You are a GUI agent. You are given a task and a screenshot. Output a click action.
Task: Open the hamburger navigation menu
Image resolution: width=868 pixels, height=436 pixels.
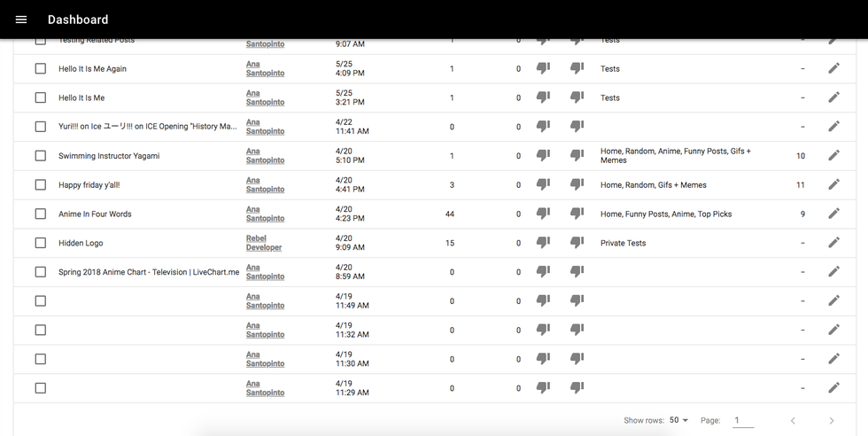pos(21,19)
